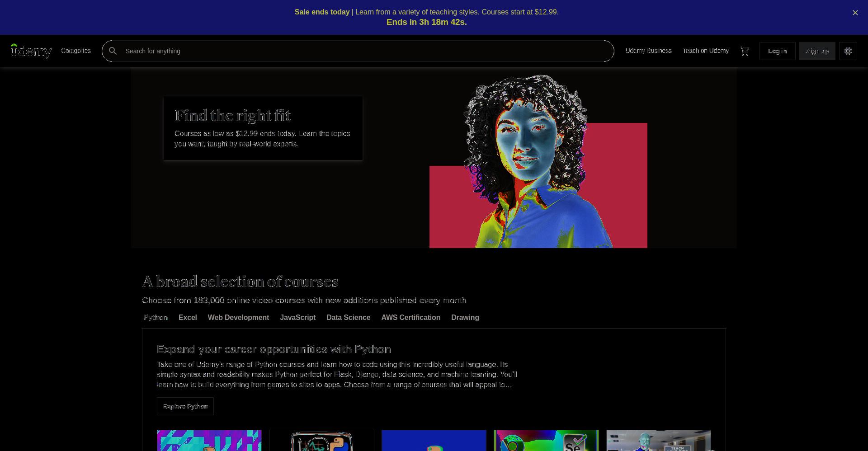Click the search magnifier icon

113,51
